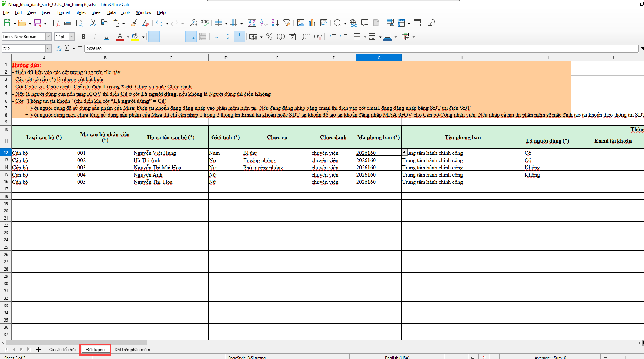The width and height of the screenshot is (644, 359).
Task: Select column C header
Action: (x=171, y=58)
